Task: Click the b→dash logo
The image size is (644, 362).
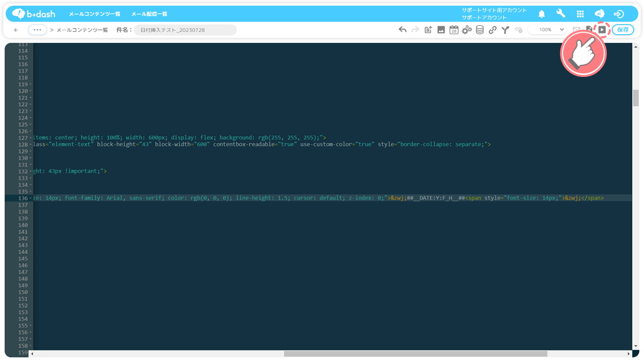Action: tap(34, 14)
